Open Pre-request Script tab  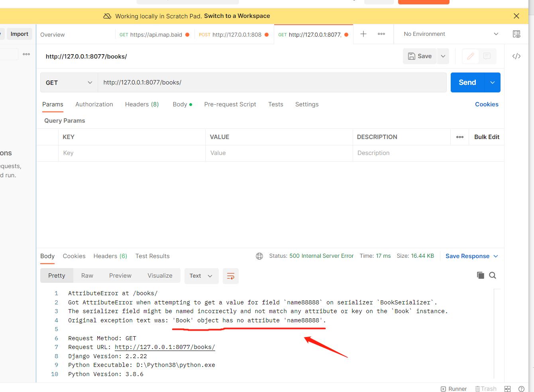(230, 104)
